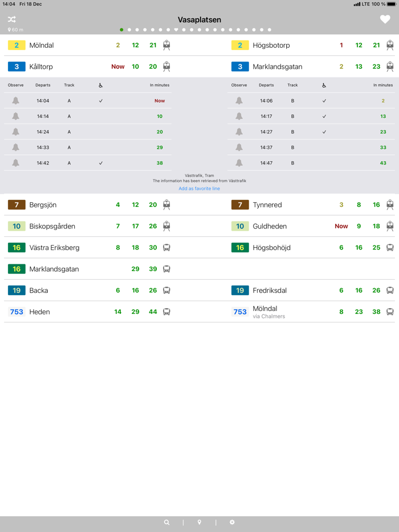Expand line 16 Västra Eriksberg departures
Image resolution: width=399 pixels, height=532 pixels.
[x=88, y=248]
